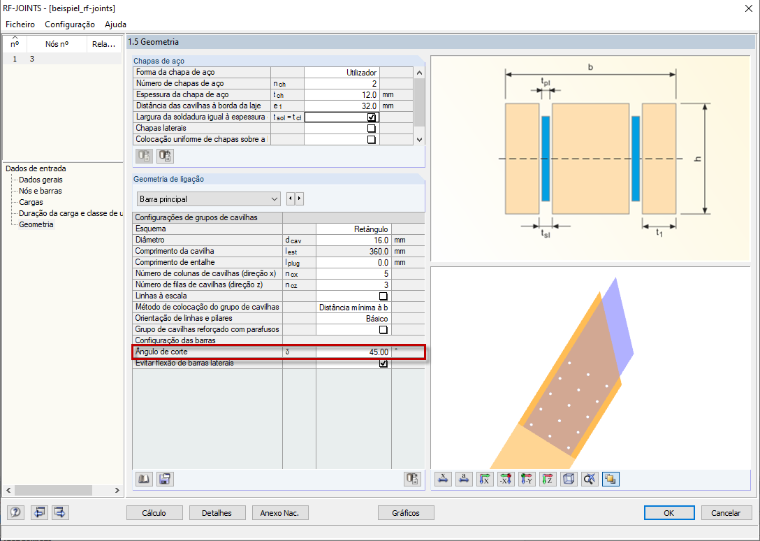Click the Método de colocação value cell
This screenshot has height=541, width=760.
354,307
